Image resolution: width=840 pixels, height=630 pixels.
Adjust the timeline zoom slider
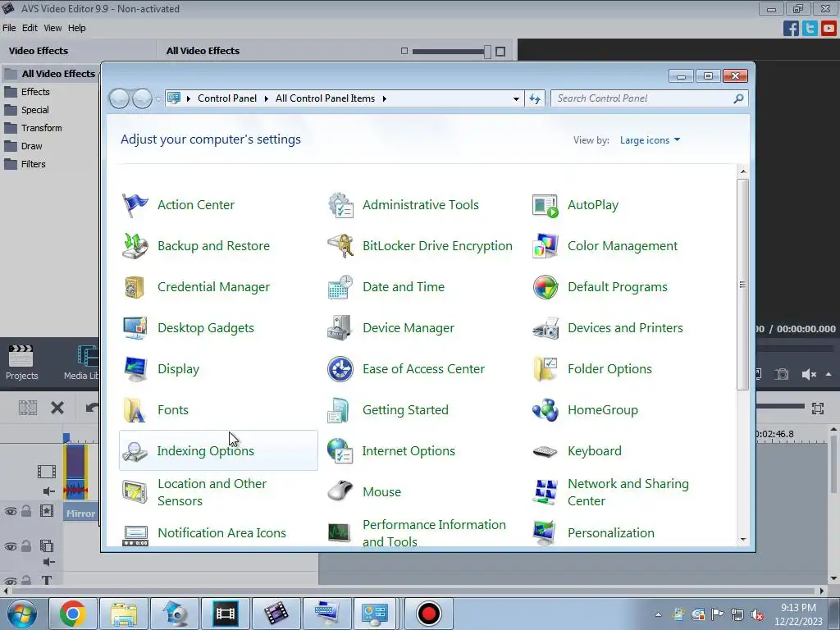point(780,407)
